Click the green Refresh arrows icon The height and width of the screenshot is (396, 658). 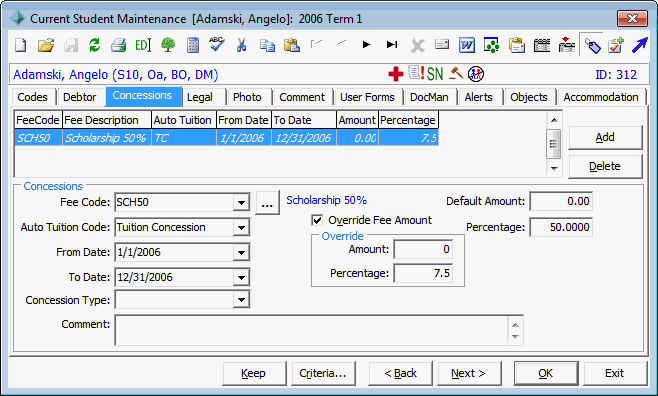[x=94, y=44]
